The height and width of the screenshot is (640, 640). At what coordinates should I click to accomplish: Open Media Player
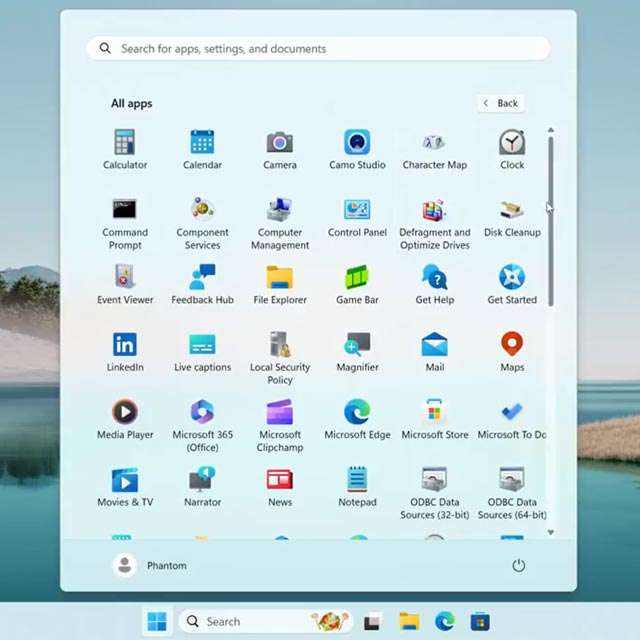pos(125,419)
